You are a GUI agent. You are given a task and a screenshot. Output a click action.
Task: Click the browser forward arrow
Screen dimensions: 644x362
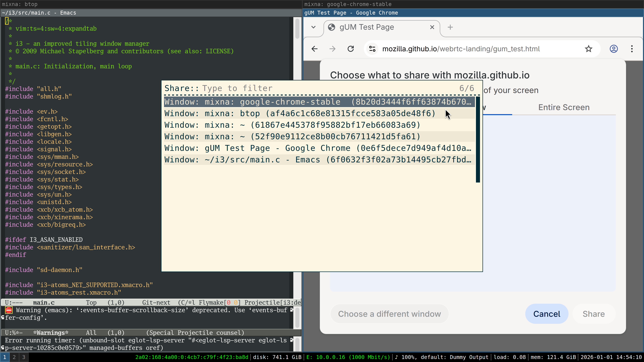[333, 49]
